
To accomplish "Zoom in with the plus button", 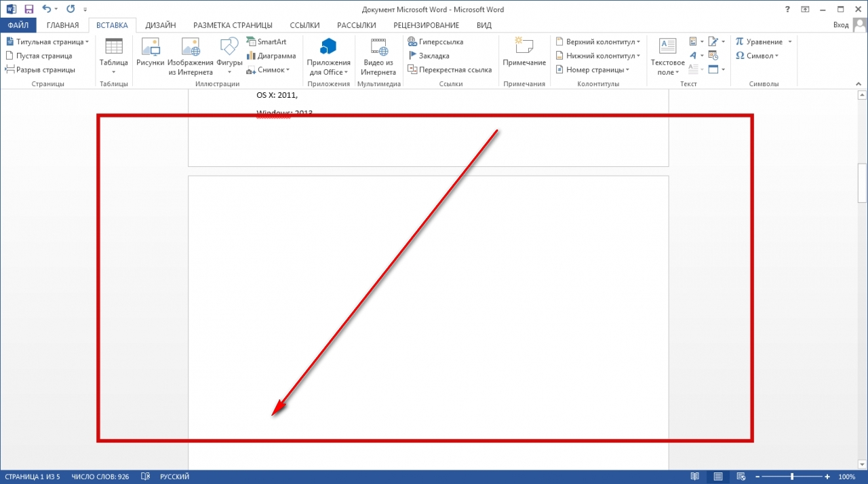I will coord(827,477).
